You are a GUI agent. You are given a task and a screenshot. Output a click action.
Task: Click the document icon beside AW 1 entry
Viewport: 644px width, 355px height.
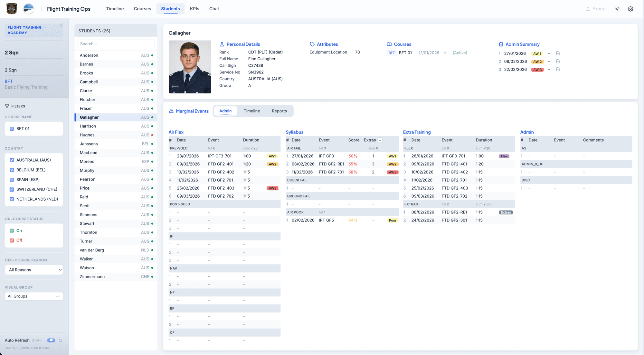(558, 53)
